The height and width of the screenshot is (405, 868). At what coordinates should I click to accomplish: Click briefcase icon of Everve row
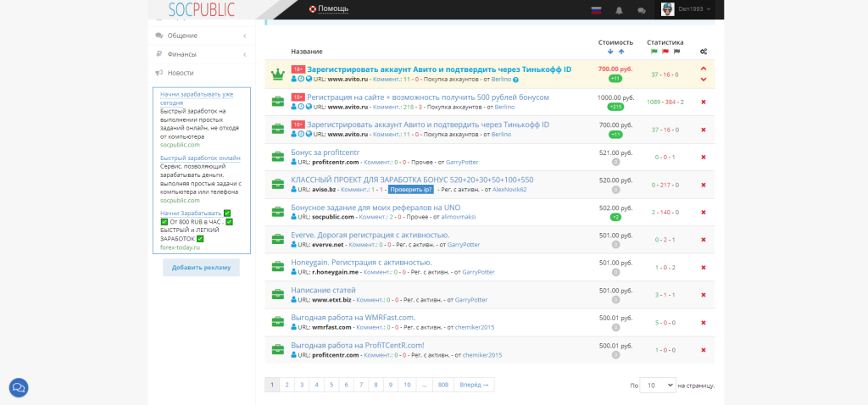[277, 240]
